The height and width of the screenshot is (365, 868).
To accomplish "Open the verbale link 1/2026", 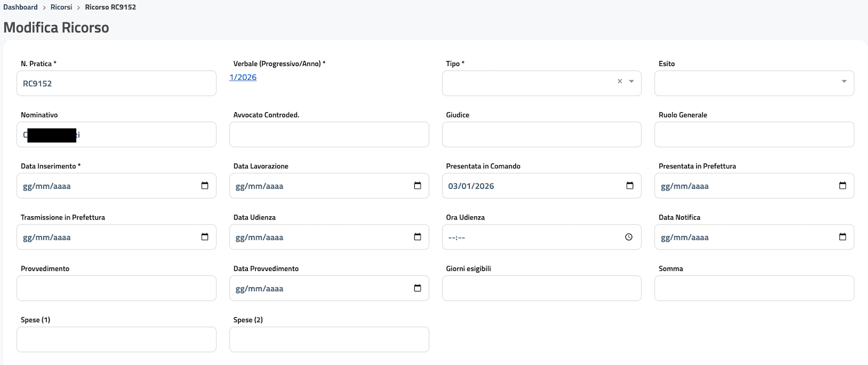I will point(243,78).
